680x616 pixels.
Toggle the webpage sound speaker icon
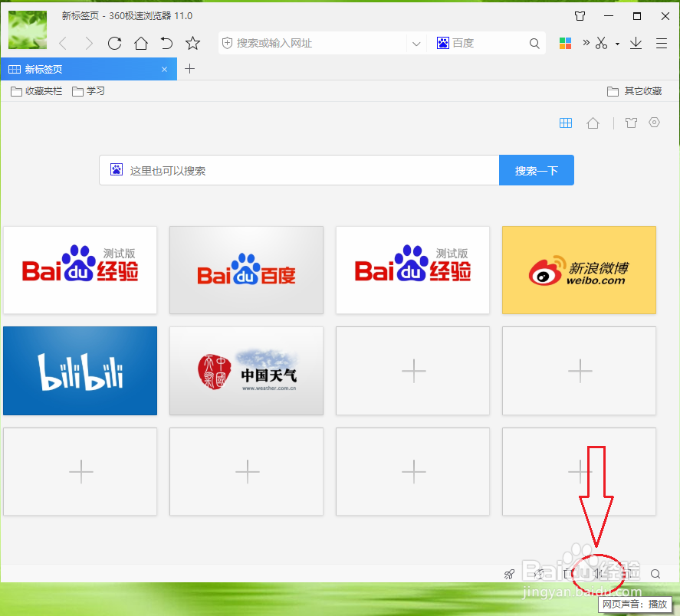click(598, 574)
